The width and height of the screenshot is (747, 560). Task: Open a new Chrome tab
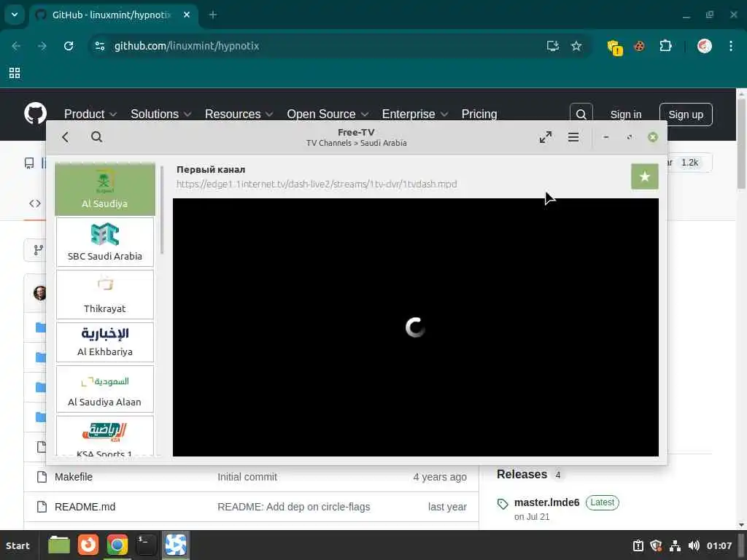tap(213, 15)
